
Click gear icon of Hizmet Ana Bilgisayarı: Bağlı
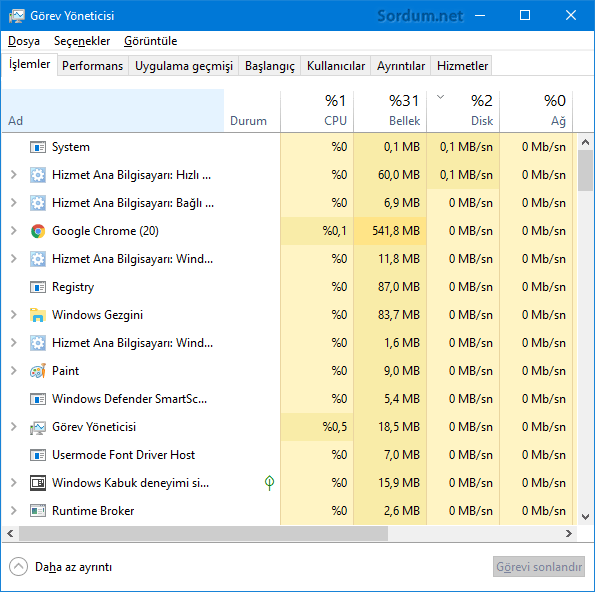(x=38, y=203)
